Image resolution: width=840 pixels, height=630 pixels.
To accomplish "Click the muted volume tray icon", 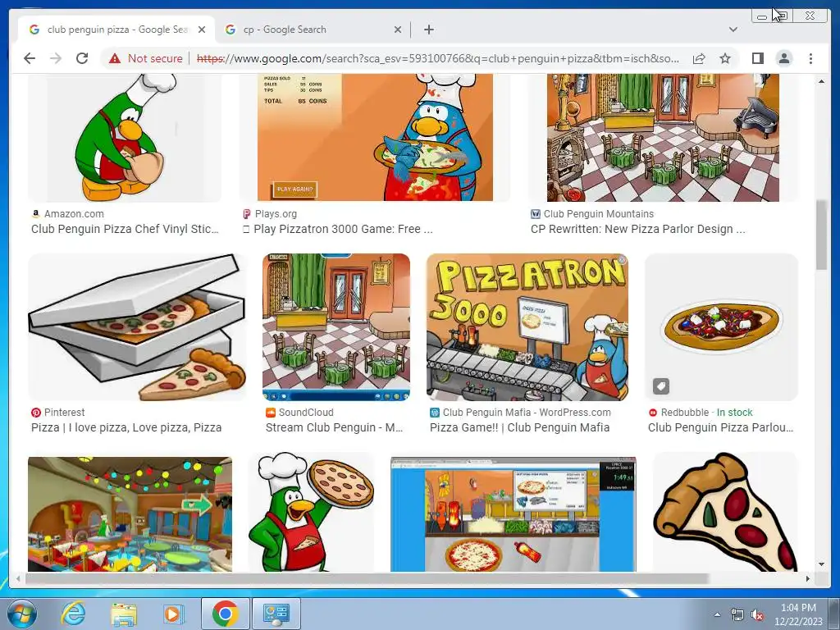I will tap(757, 615).
